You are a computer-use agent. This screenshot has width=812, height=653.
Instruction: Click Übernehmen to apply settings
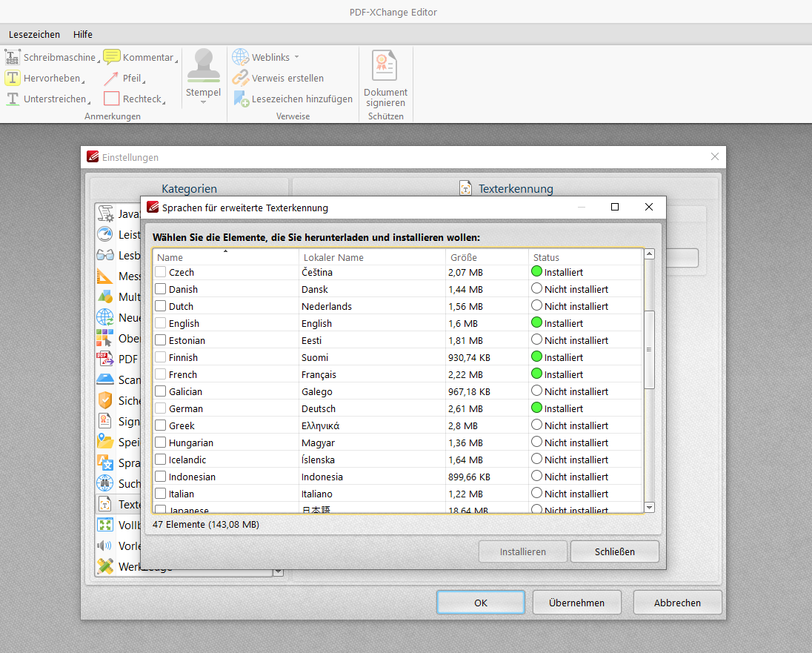tap(576, 602)
